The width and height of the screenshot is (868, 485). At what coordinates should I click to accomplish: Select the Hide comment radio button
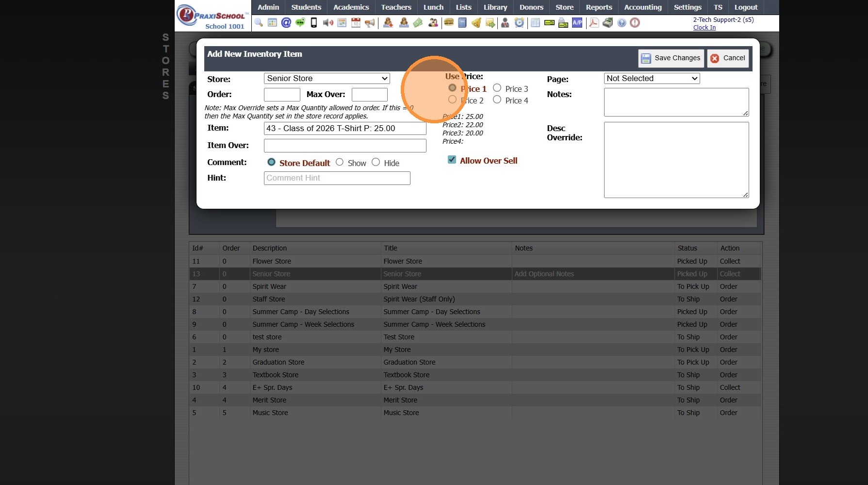click(376, 162)
